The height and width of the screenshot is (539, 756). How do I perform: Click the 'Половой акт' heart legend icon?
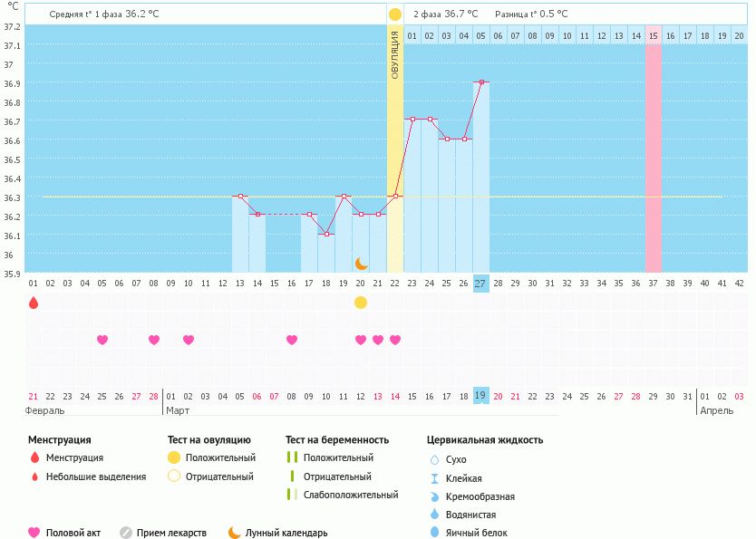click(x=34, y=533)
